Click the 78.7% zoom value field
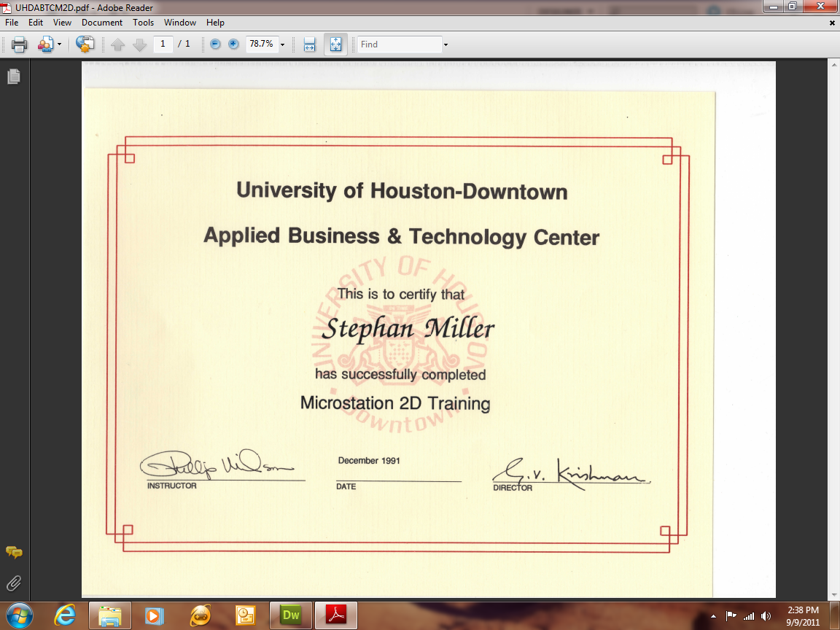This screenshot has width=840, height=630. tap(262, 44)
